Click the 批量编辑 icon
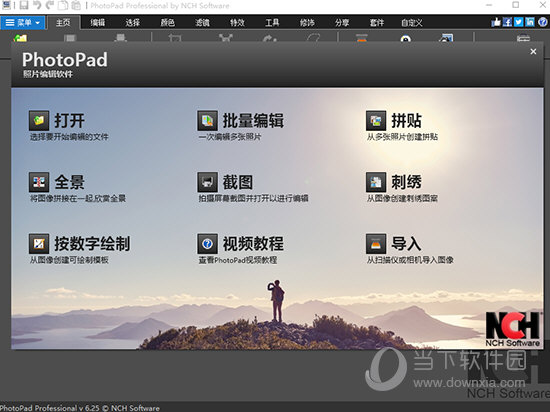Image resolution: width=550 pixels, height=412 pixels. coord(207,121)
